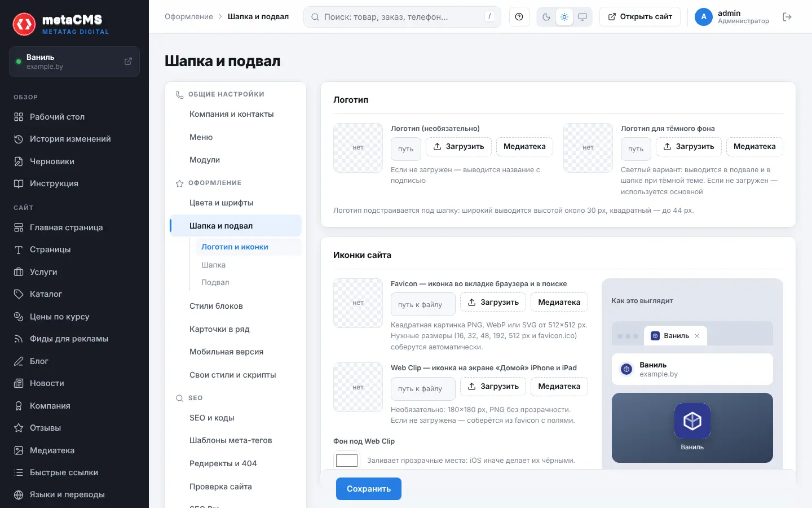Image resolution: width=812 pixels, height=508 pixels.
Task: Jump to Шапка subsection
Action: [248, 265]
